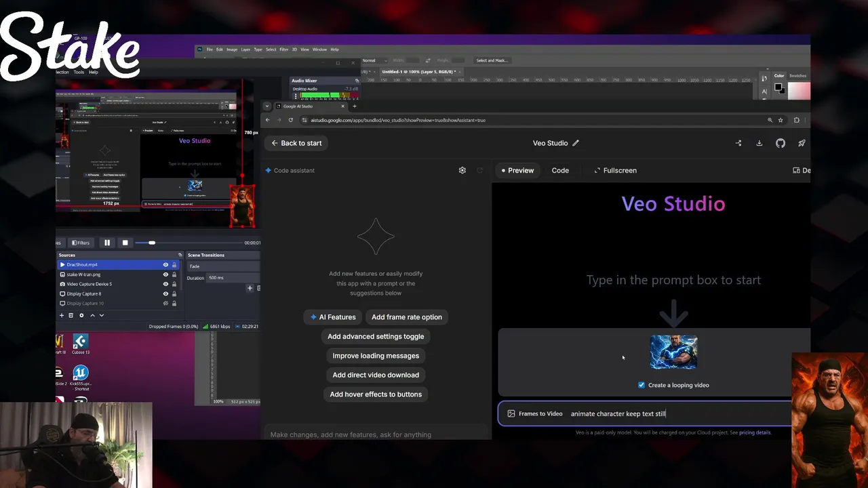Viewport: 868px width, 488px height.
Task: Open Photoshop Window menu
Action: 319,49
